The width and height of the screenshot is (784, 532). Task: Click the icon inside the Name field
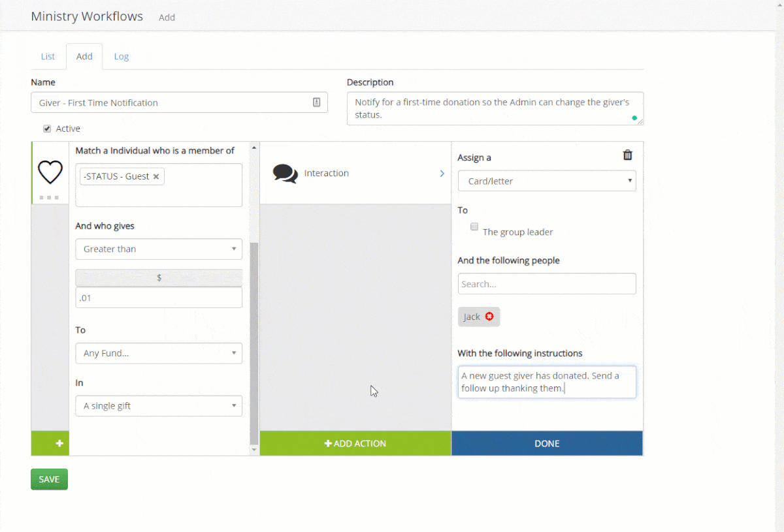316,102
